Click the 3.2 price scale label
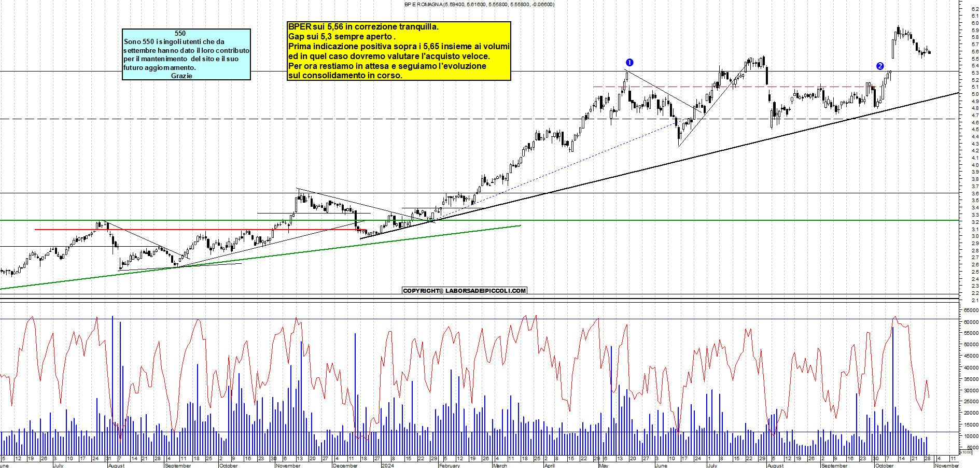This screenshot has height=468, width=980. click(975, 222)
